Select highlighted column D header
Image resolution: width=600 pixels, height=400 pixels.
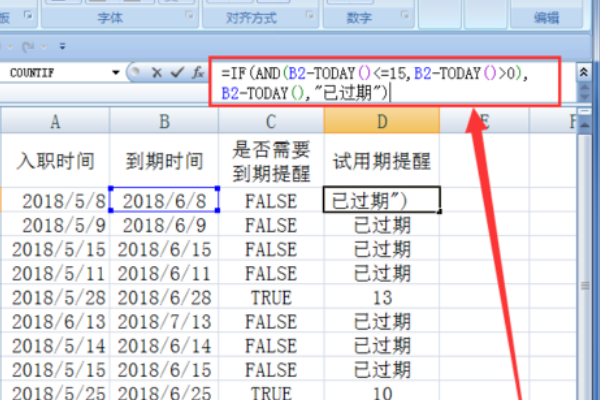[x=382, y=121]
